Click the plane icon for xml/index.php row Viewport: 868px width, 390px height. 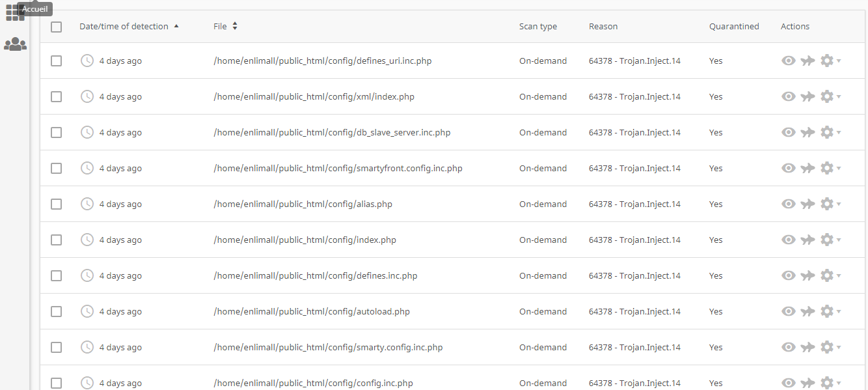coord(807,96)
